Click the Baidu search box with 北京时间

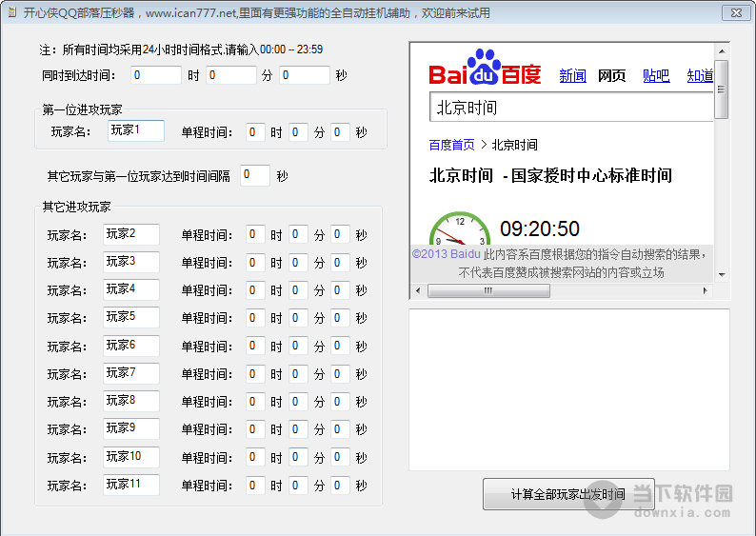click(x=571, y=108)
